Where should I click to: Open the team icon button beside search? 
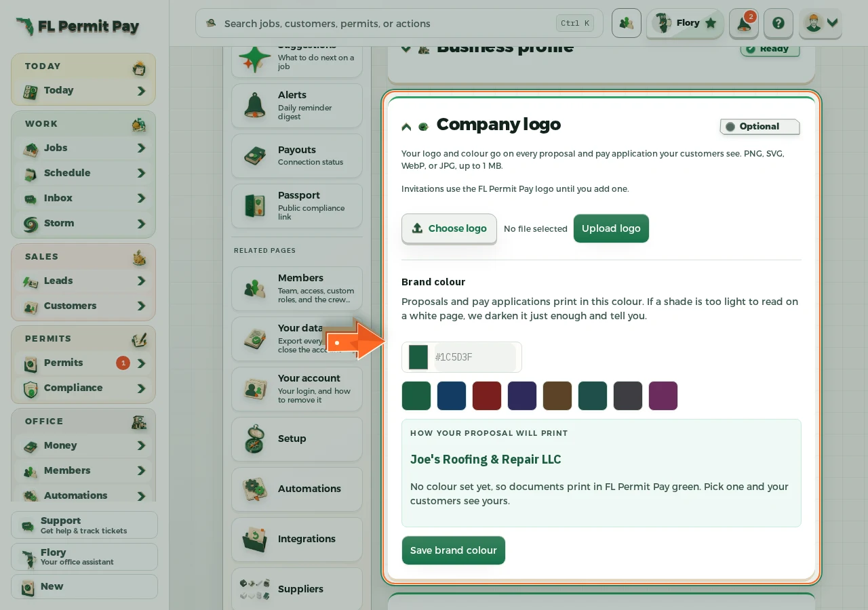[627, 23]
